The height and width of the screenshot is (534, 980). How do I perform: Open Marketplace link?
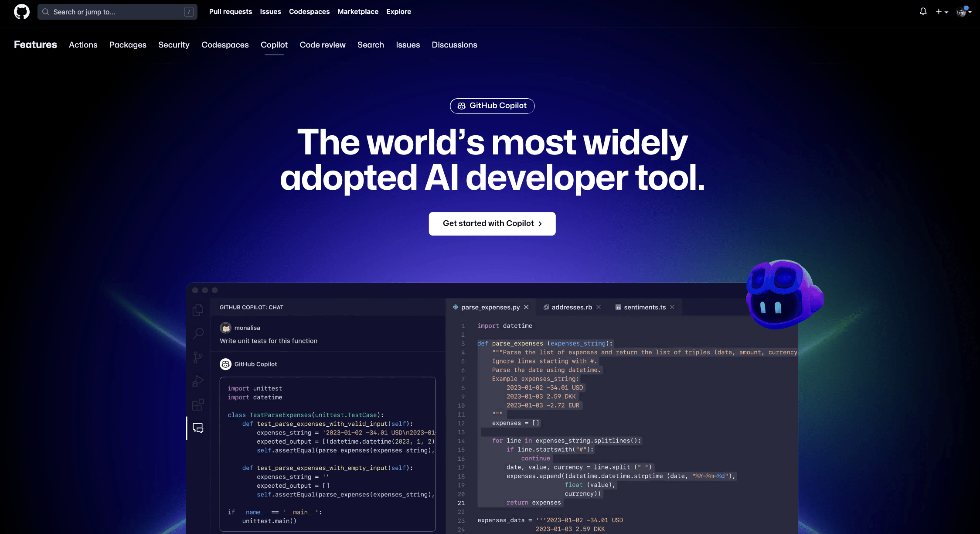pyautogui.click(x=358, y=12)
